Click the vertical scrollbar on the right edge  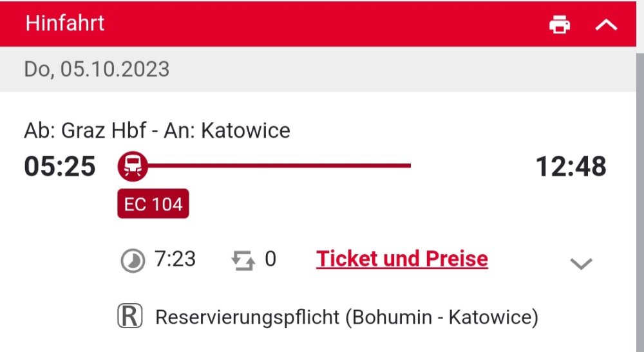click(x=639, y=193)
